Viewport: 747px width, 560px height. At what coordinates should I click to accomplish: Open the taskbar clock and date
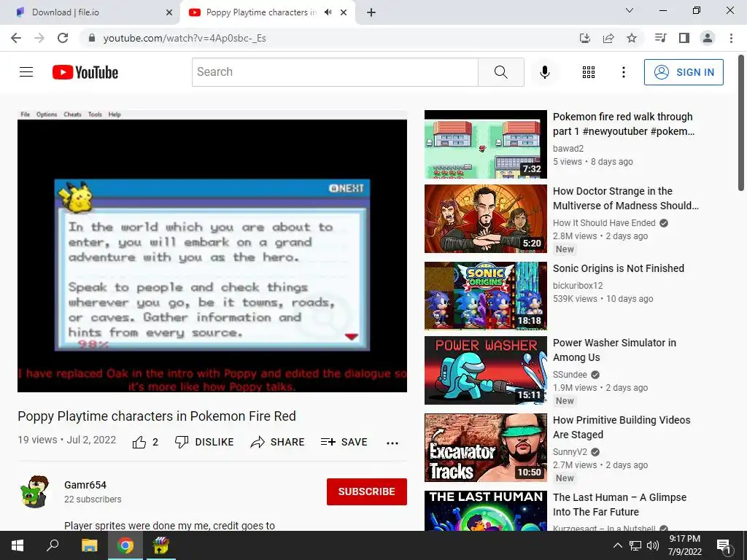point(684,545)
